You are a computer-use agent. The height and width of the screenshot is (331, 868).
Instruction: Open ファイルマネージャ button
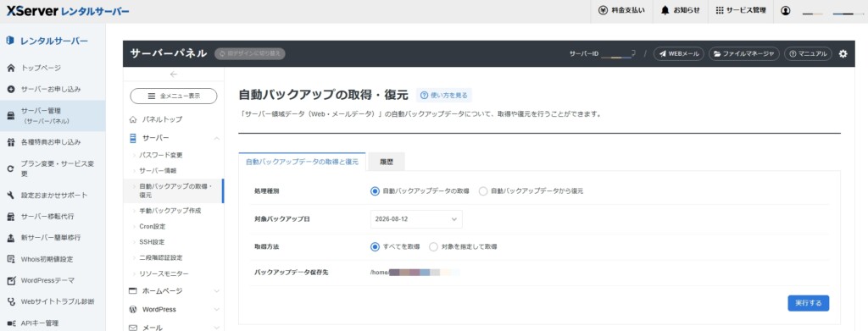click(x=744, y=53)
